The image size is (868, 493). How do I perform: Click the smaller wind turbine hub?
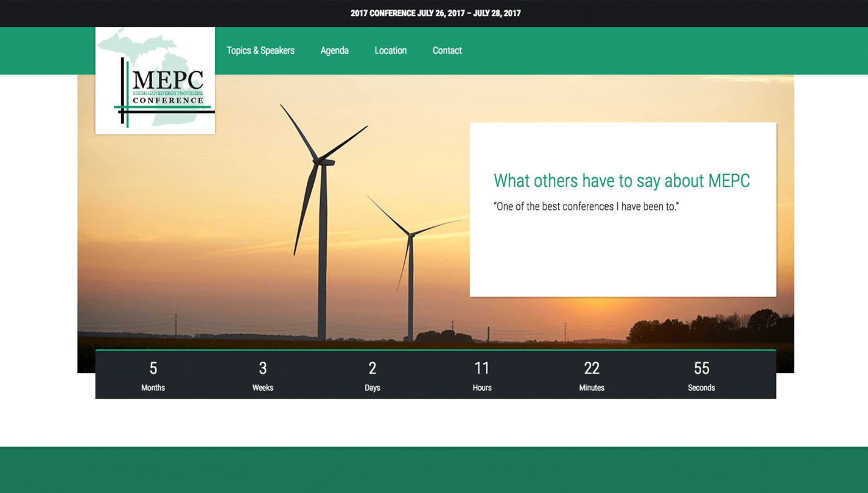(410, 234)
